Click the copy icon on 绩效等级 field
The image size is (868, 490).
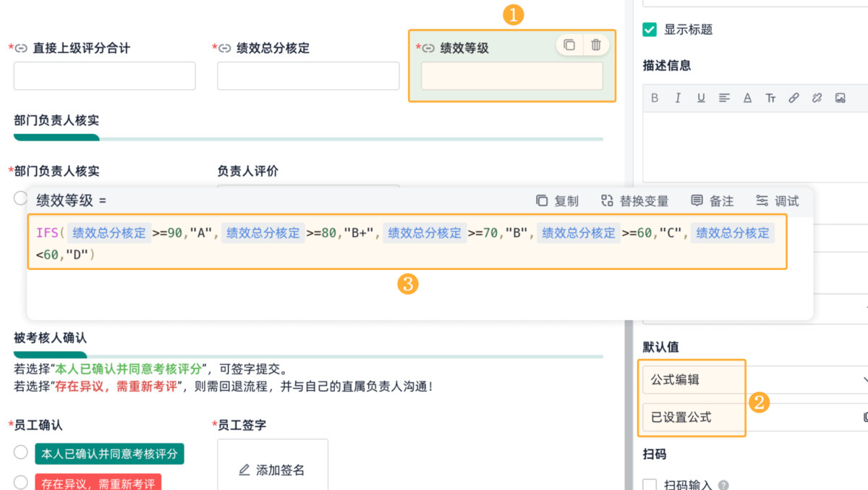pos(569,45)
